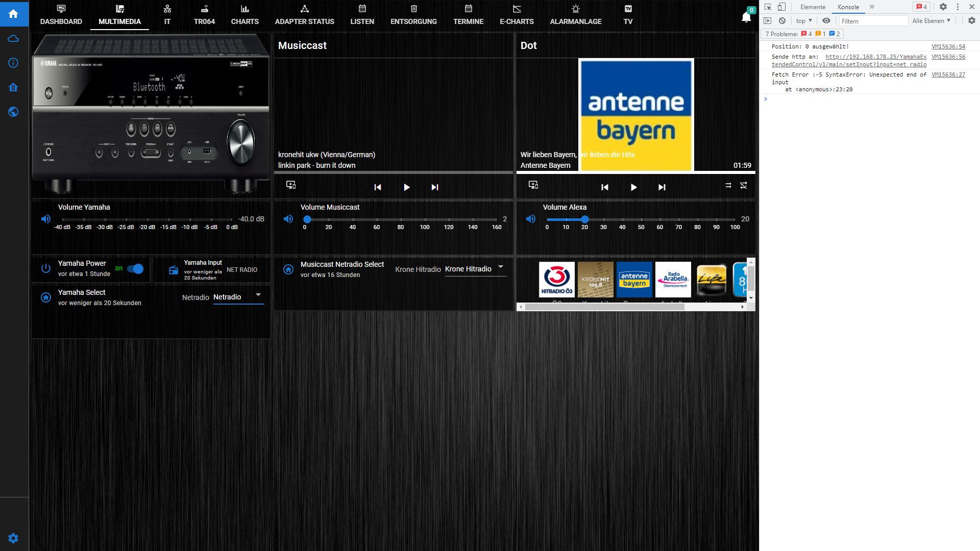Mute the Yamaha volume speaker icon
The width and height of the screenshot is (980, 551).
[x=46, y=219]
